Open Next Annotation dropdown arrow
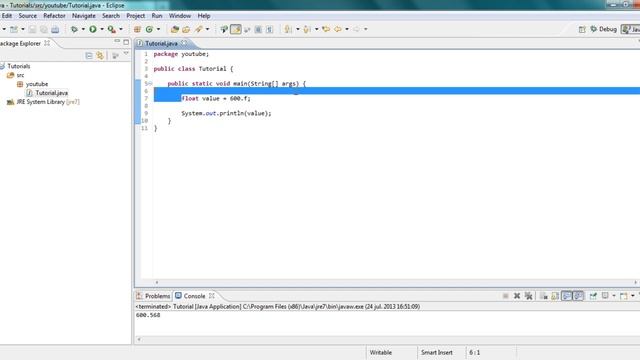This screenshot has height=360, width=640. (297, 29)
